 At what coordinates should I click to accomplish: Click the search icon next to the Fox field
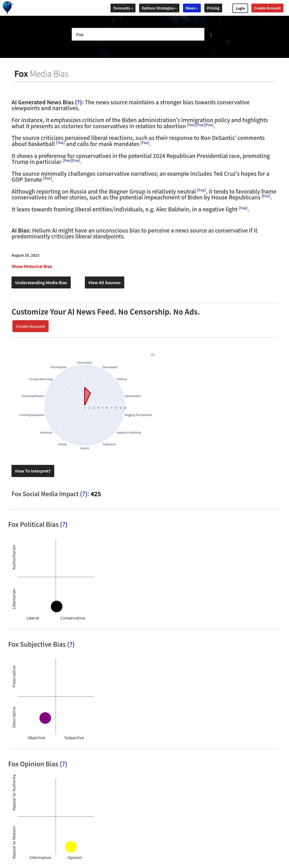pos(211,35)
